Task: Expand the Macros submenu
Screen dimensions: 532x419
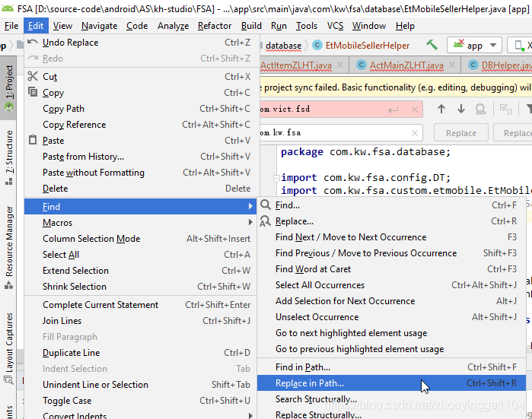Action: tap(140, 223)
